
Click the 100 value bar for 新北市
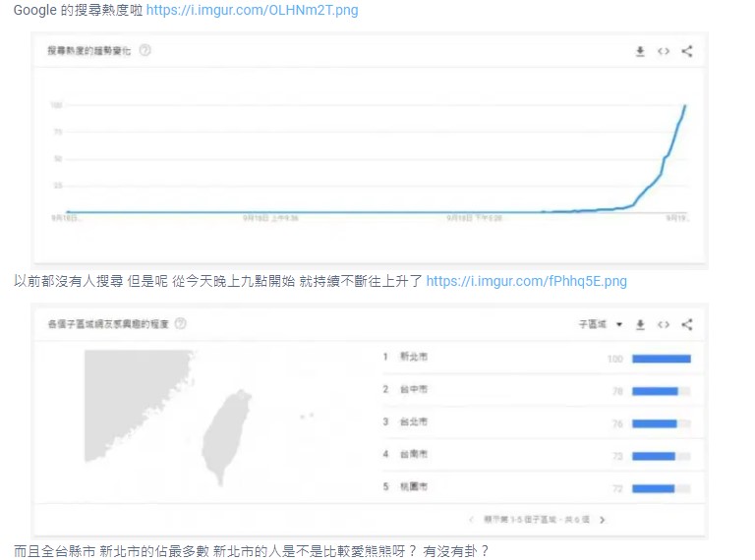[x=661, y=359]
